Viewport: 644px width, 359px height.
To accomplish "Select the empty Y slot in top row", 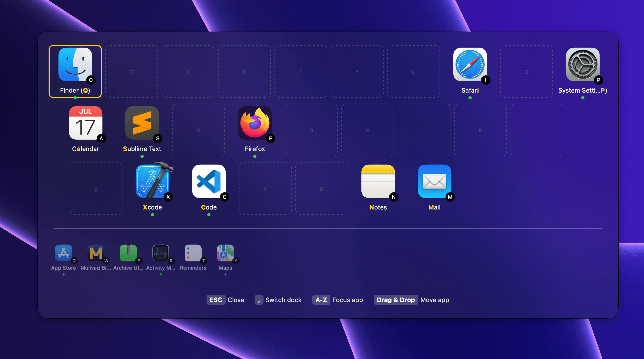I will coord(357,71).
